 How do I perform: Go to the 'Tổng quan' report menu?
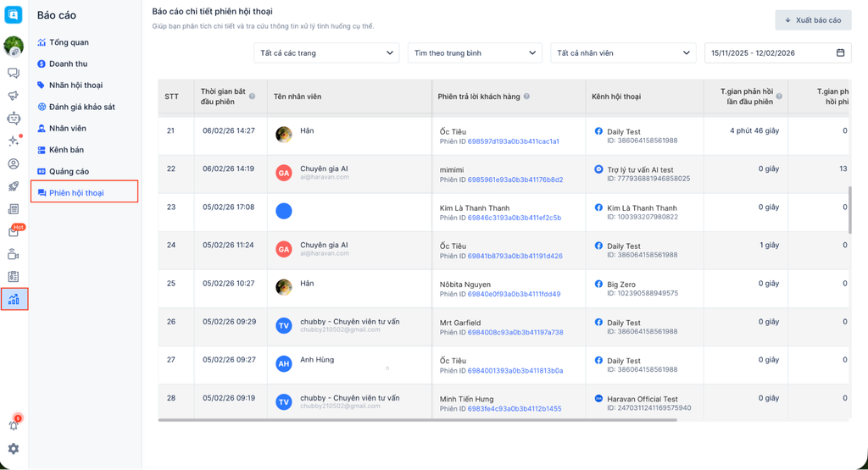click(x=69, y=42)
